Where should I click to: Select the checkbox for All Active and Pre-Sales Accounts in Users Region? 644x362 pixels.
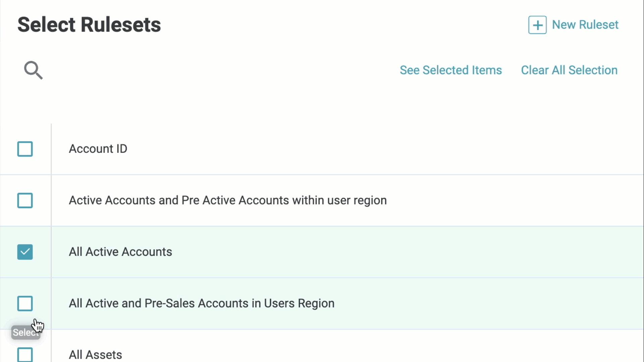[25, 303]
